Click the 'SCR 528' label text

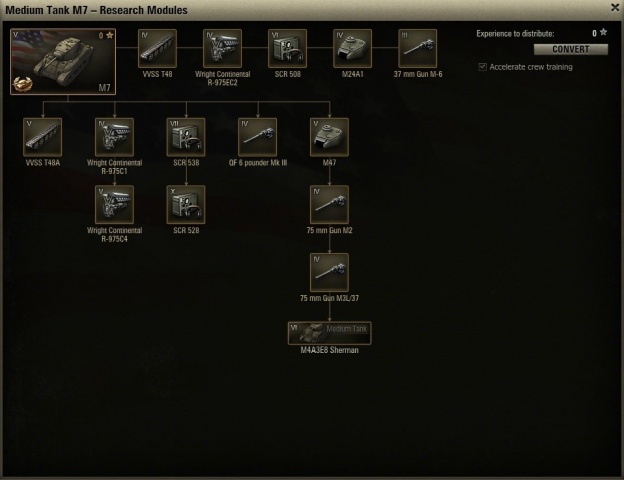click(x=186, y=230)
